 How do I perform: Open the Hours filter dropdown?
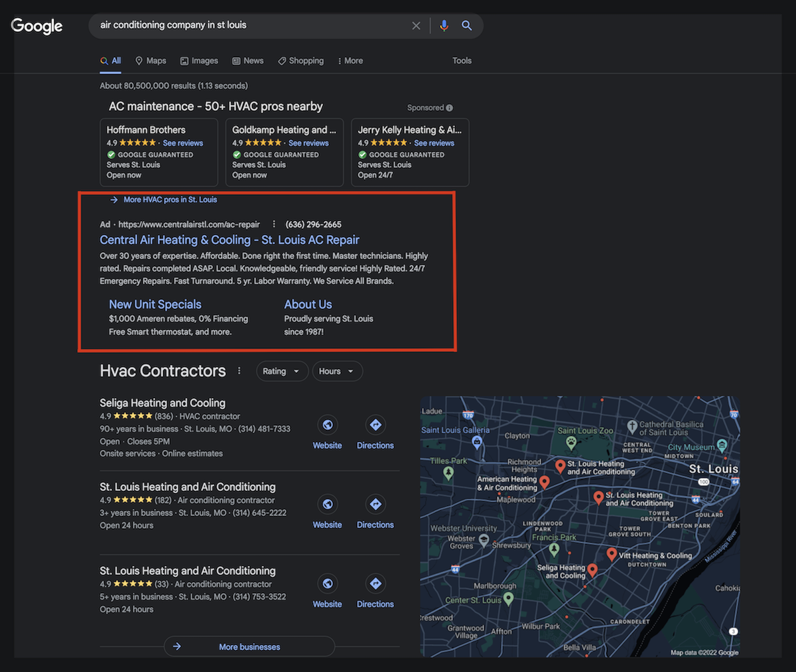click(337, 371)
